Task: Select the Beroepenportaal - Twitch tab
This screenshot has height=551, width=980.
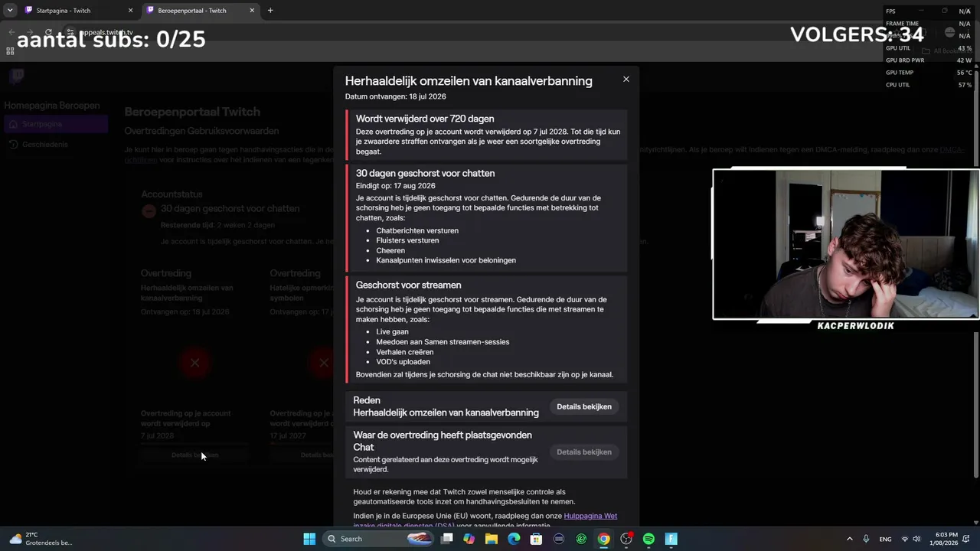Action: (x=191, y=11)
